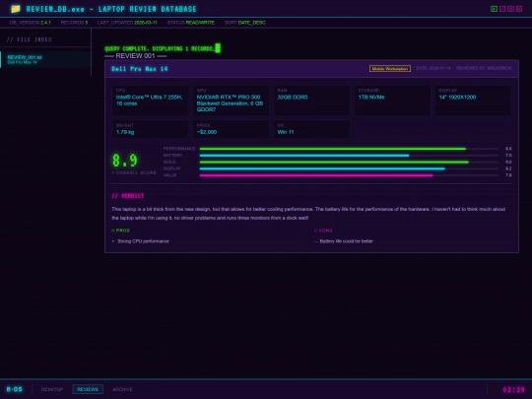Screen dimensions: 532x399
Task: Click the CPU spec cell
Action: pos(150,100)
